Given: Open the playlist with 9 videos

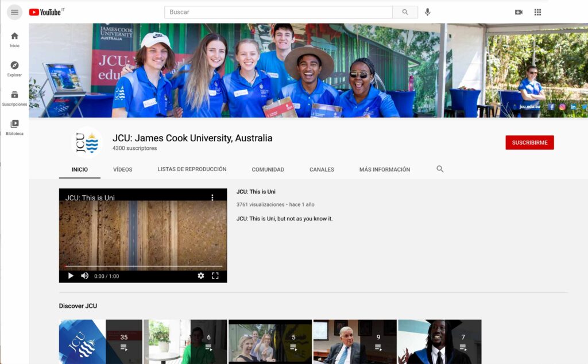Looking at the screenshot, I should pos(355,342).
